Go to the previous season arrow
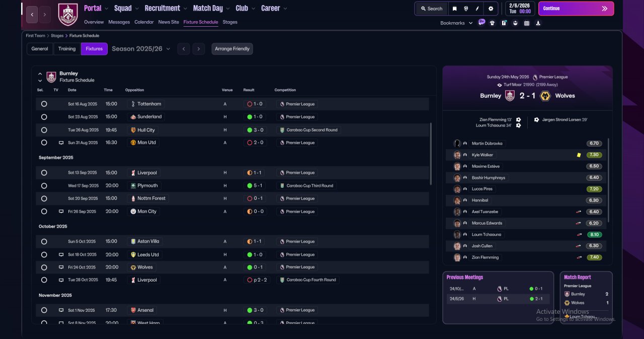Viewport: 644px width, 339px height. click(x=184, y=49)
